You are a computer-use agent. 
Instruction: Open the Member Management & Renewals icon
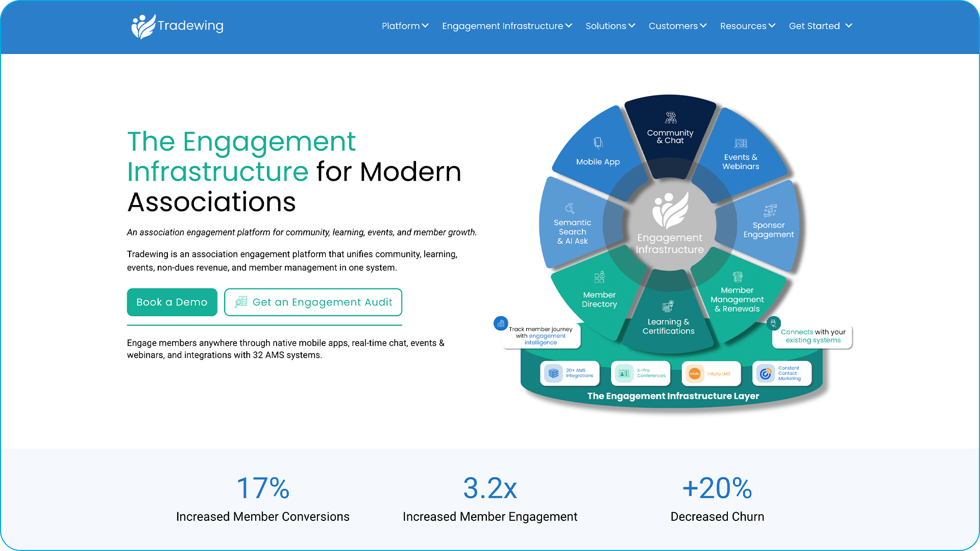[738, 277]
